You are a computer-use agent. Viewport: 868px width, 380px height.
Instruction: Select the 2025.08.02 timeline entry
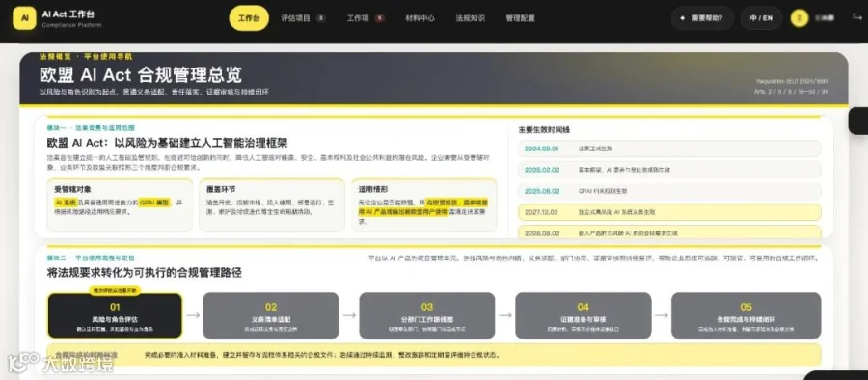click(x=669, y=191)
